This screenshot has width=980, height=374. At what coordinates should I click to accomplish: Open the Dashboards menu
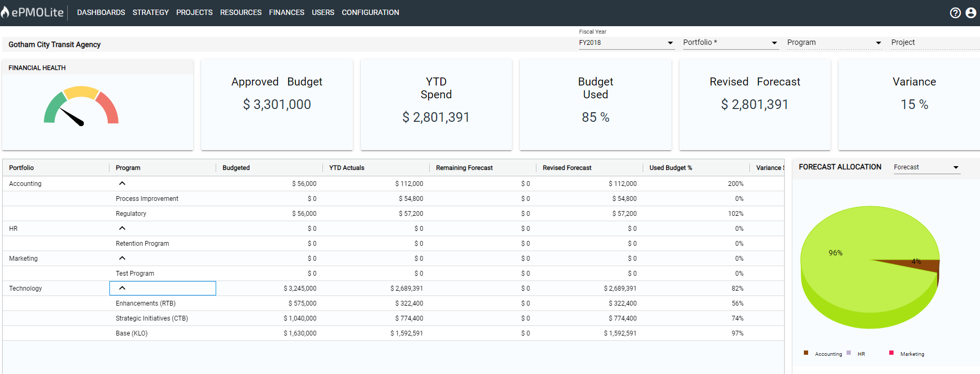point(101,12)
